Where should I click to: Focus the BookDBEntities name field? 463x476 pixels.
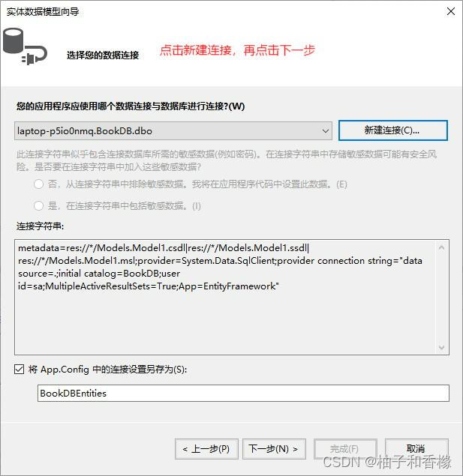click(x=243, y=393)
